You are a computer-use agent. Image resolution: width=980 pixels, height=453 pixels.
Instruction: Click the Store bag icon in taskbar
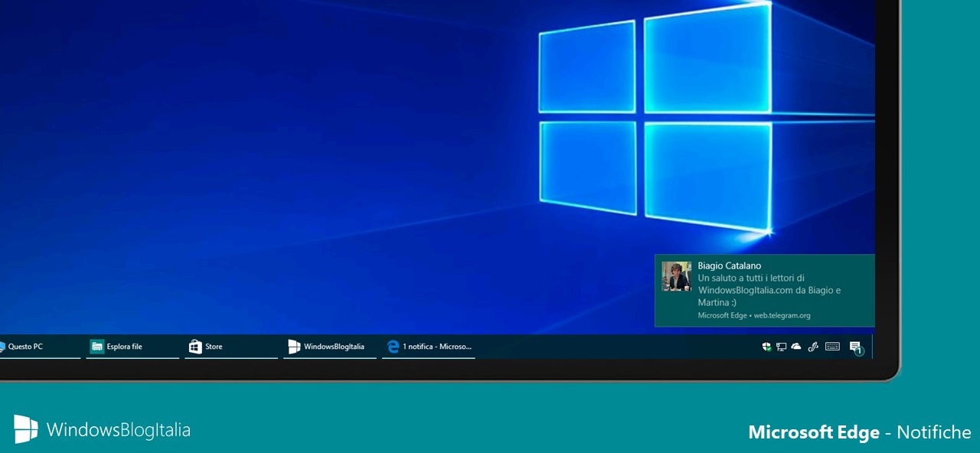pyautogui.click(x=195, y=347)
